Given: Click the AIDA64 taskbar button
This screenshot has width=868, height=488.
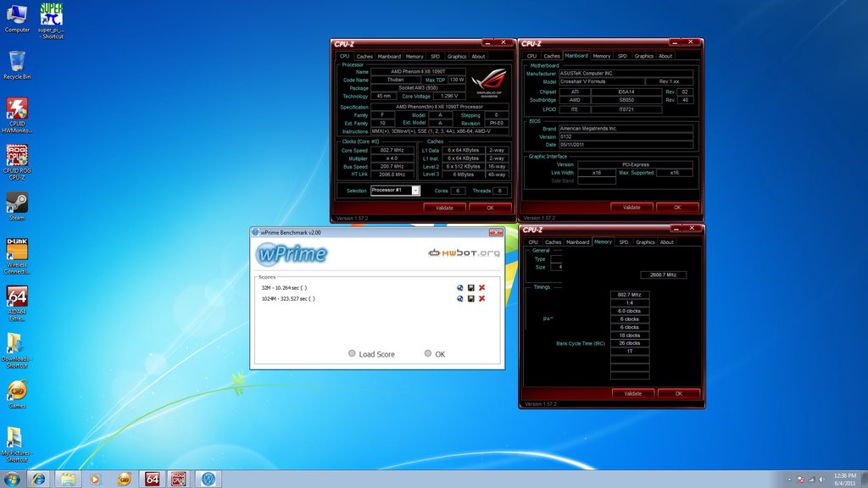Looking at the screenshot, I should pyautogui.click(x=152, y=479).
